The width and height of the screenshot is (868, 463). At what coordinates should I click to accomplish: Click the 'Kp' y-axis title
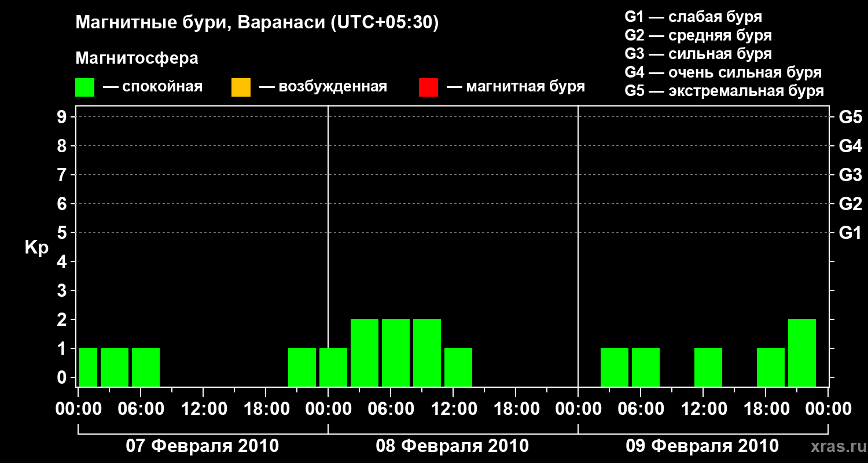click(36, 248)
